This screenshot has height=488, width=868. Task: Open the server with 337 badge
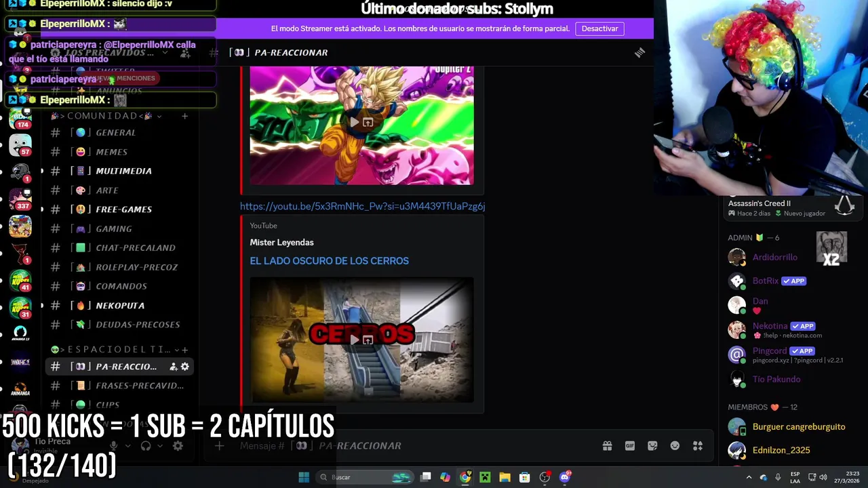point(20,199)
